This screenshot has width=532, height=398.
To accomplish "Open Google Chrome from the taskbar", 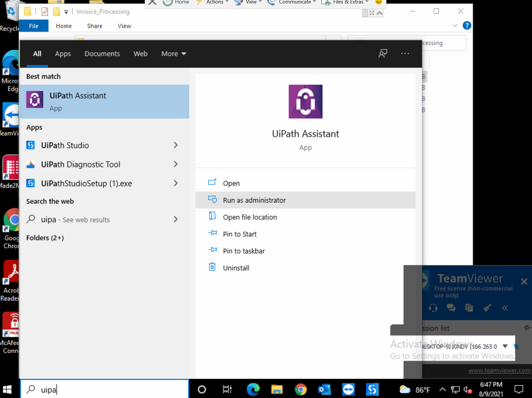I will [301, 389].
